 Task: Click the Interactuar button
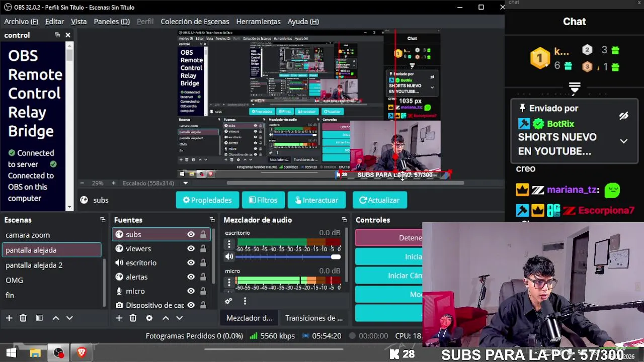[x=316, y=200]
